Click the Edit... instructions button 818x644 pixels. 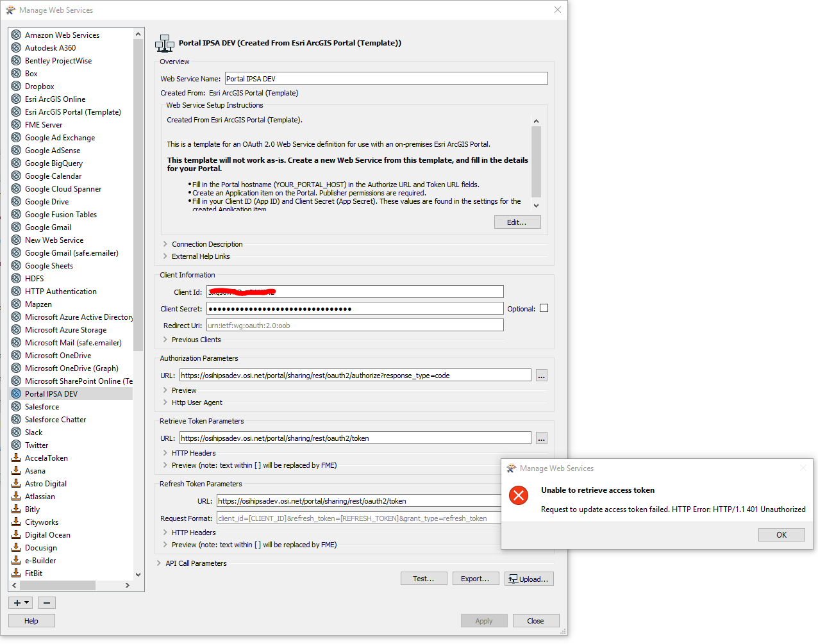click(517, 222)
